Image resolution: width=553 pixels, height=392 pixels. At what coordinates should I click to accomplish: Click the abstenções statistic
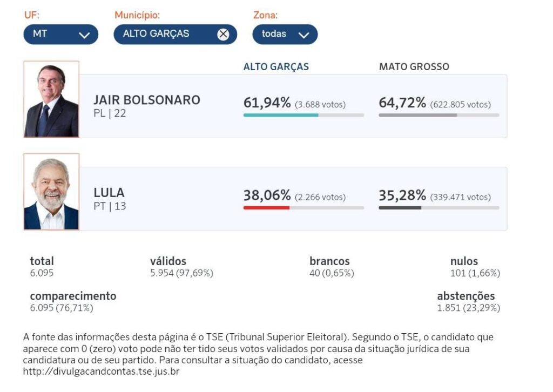click(468, 302)
